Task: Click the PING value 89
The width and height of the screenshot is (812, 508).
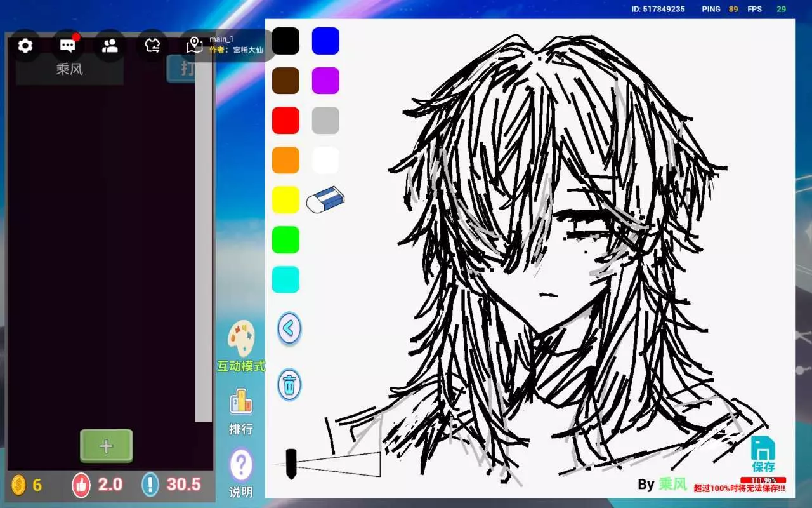Action: (733, 9)
